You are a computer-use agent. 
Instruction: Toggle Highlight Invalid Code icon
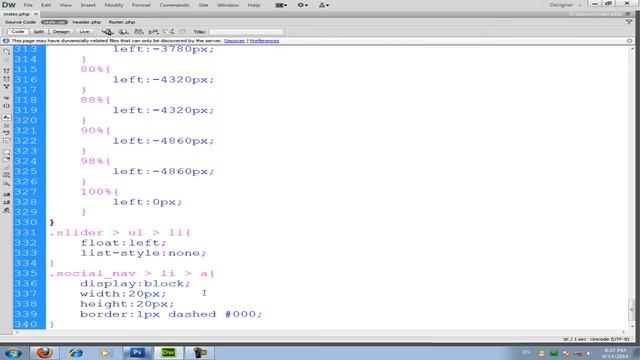click(6, 125)
